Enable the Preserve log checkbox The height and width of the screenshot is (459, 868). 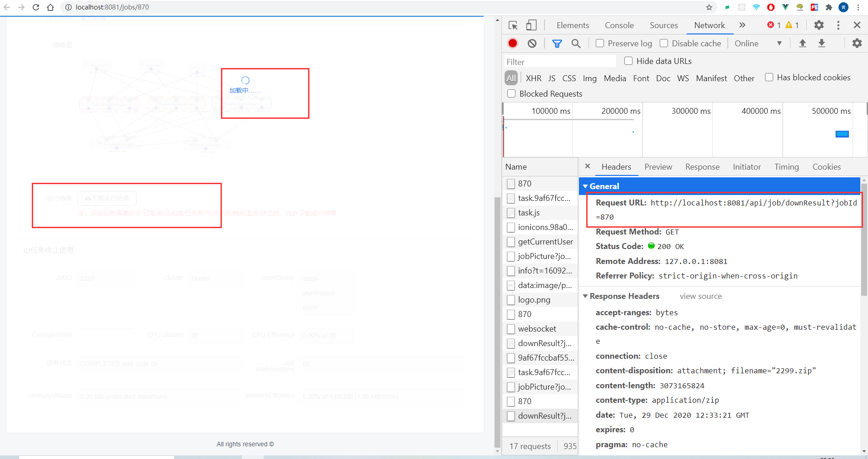point(600,43)
